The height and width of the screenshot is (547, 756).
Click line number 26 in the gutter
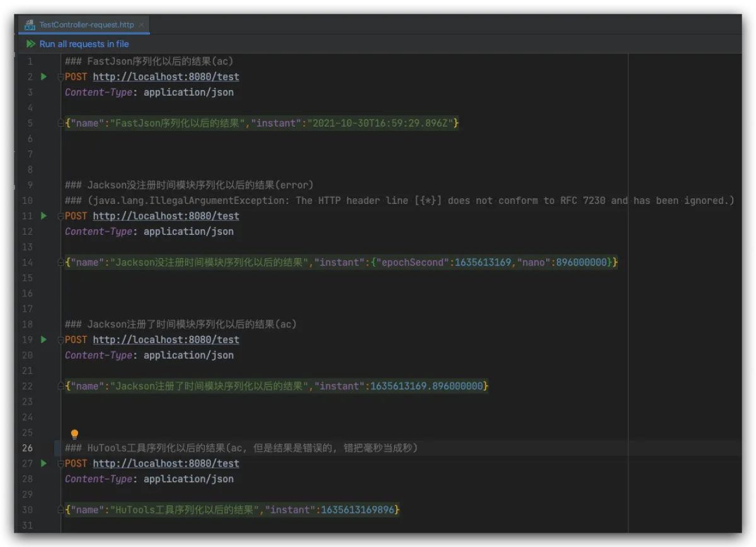(27, 448)
